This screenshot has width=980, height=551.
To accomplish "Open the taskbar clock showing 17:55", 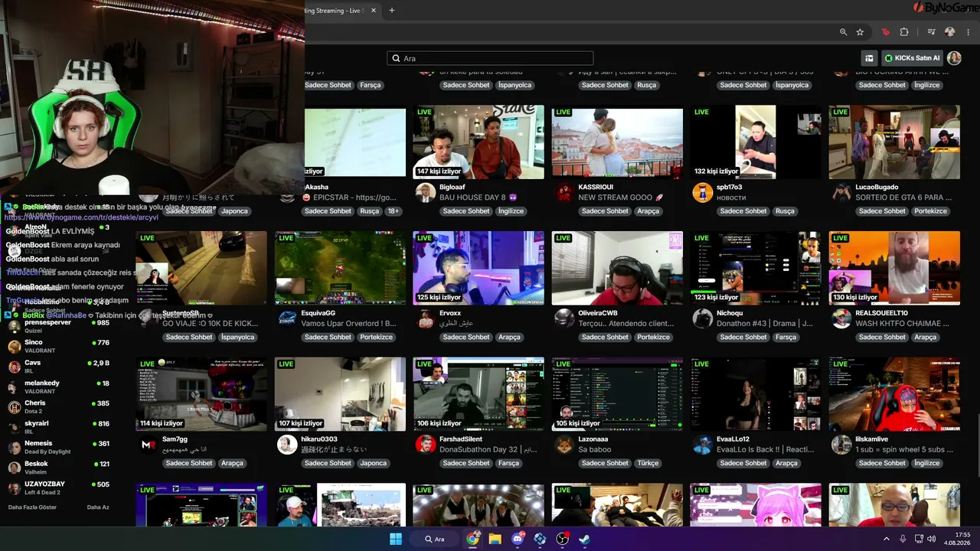I will pyautogui.click(x=958, y=539).
